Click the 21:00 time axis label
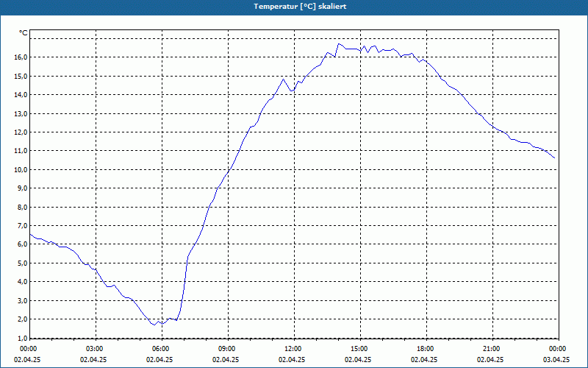The width and height of the screenshot is (588, 368). point(492,349)
